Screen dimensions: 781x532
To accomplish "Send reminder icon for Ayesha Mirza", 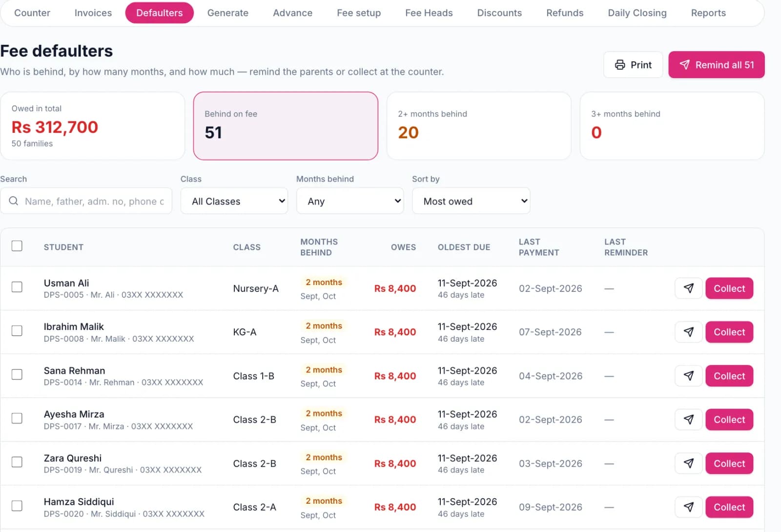I will 688,419.
